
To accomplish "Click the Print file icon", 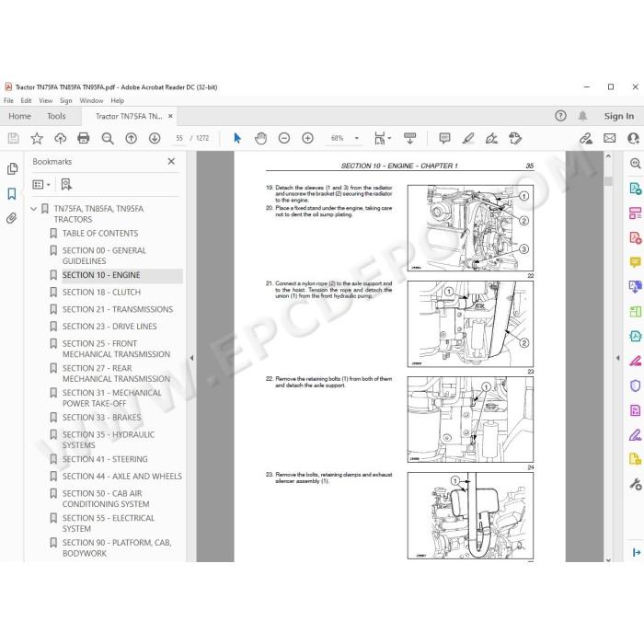I will (x=84, y=138).
